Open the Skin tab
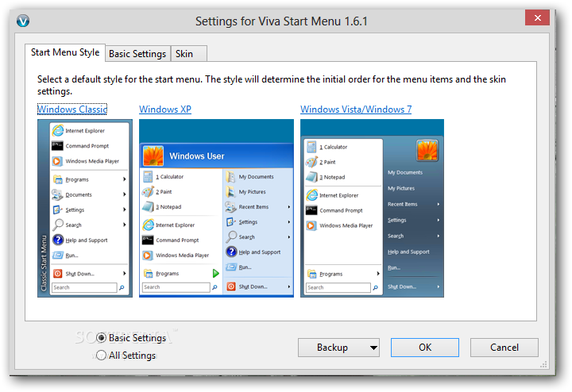This screenshot has width=572, height=392. point(188,54)
